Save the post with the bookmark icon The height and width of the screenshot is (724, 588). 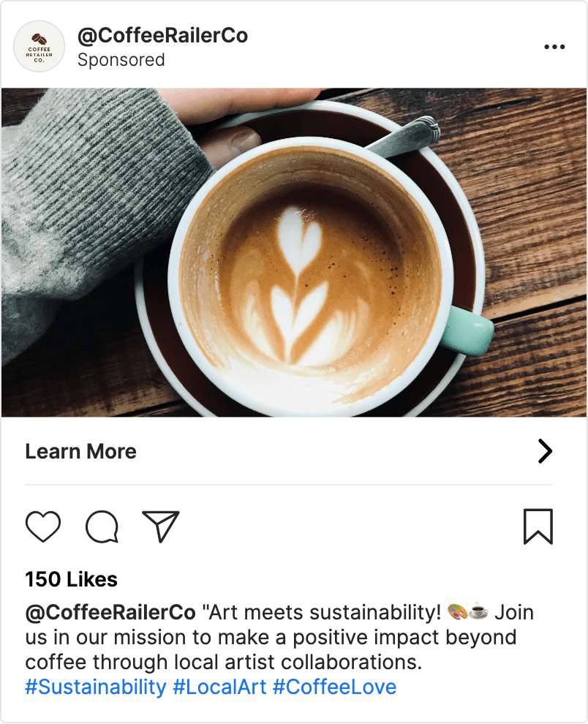click(x=538, y=527)
